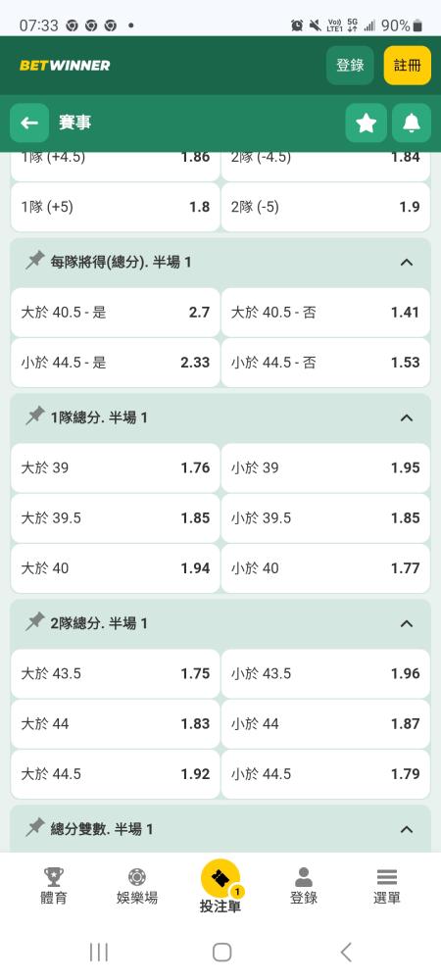Screen dimensions: 441x980
Task: Click the 登錄 button in header
Action: (x=350, y=65)
